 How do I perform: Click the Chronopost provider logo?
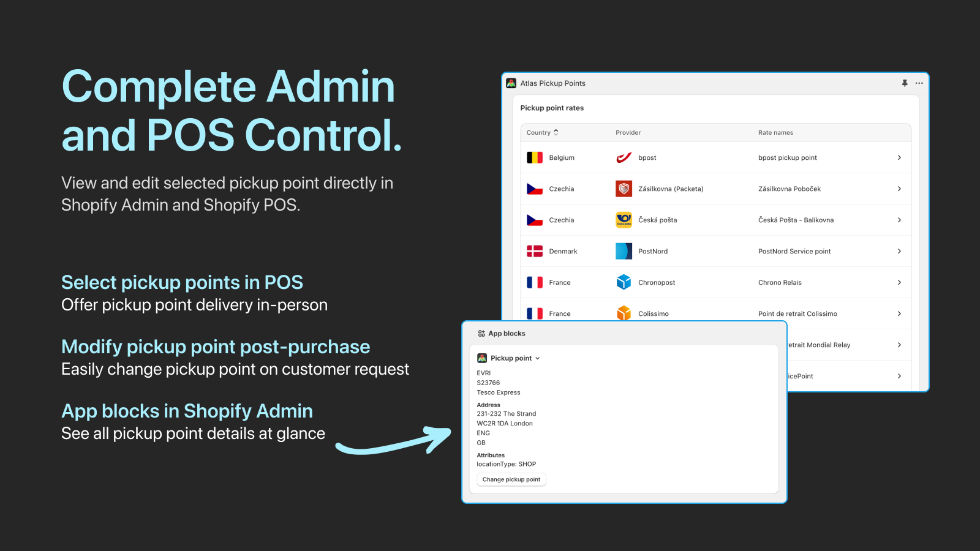[624, 282]
